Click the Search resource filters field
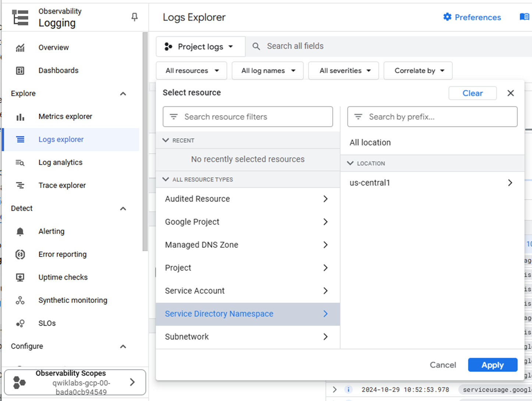Image resolution: width=532 pixels, height=401 pixels. click(248, 117)
